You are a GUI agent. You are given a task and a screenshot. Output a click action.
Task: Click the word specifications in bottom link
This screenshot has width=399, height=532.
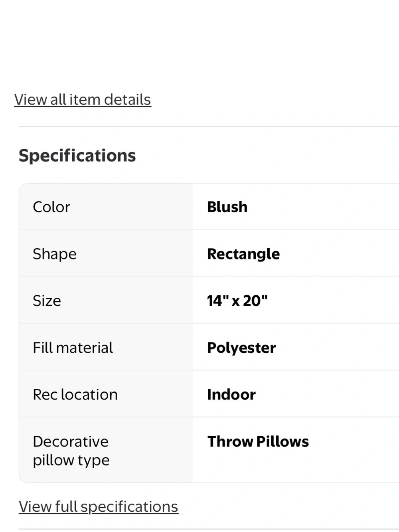[129, 507]
